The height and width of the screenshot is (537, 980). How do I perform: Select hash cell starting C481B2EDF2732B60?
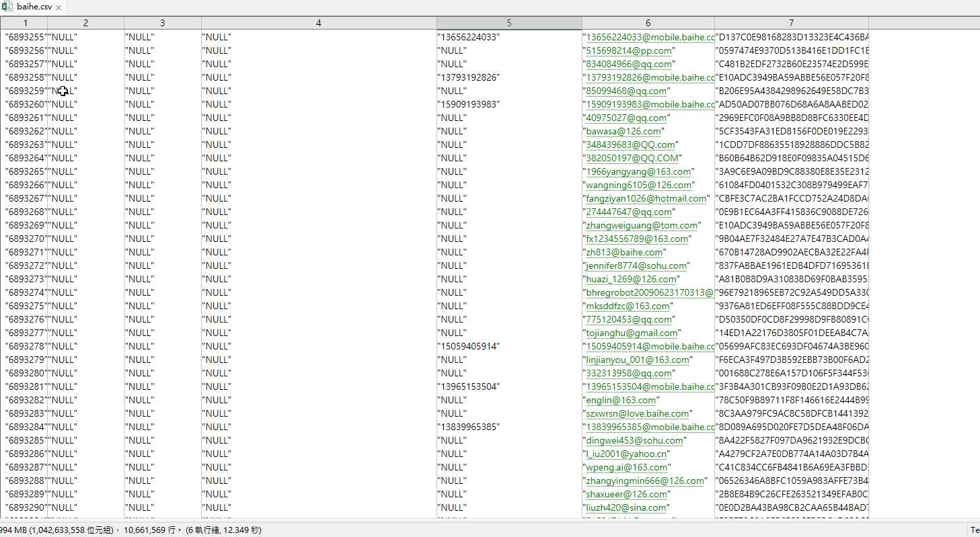point(792,65)
